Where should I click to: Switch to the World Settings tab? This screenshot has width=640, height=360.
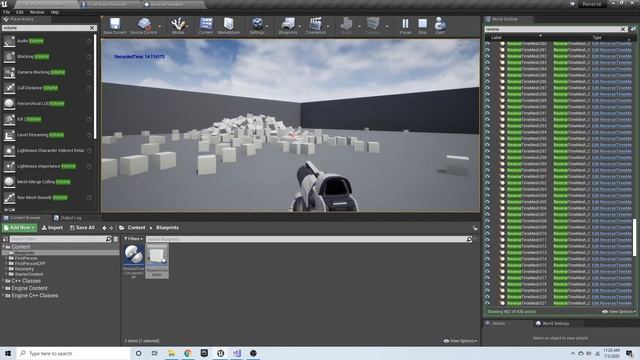coord(552,324)
